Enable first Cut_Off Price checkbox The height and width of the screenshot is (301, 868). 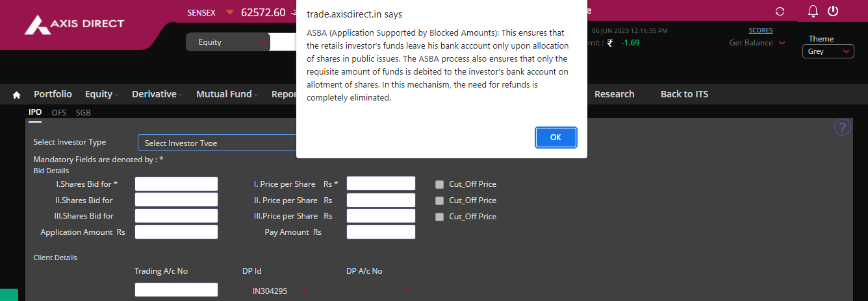point(440,184)
